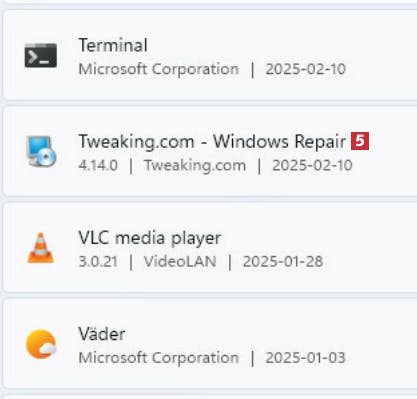The image size is (417, 399).
Task: Click Microsoft Corporation publisher under Väder
Action: [159, 358]
